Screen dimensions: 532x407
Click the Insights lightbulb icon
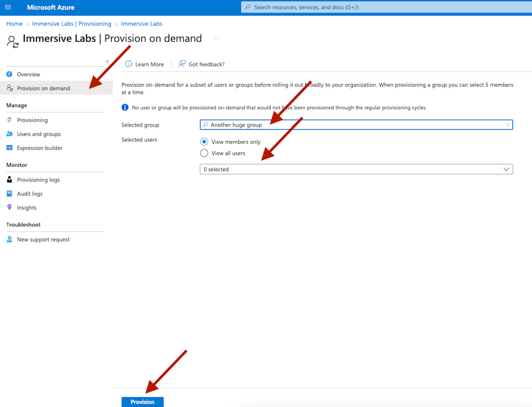[9, 207]
